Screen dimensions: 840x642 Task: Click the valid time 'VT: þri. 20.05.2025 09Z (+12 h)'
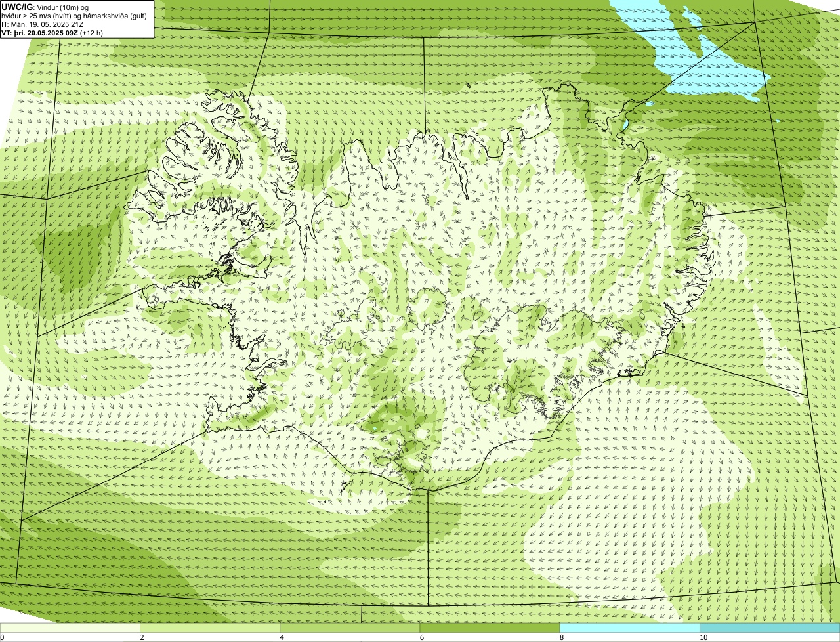tap(52, 33)
